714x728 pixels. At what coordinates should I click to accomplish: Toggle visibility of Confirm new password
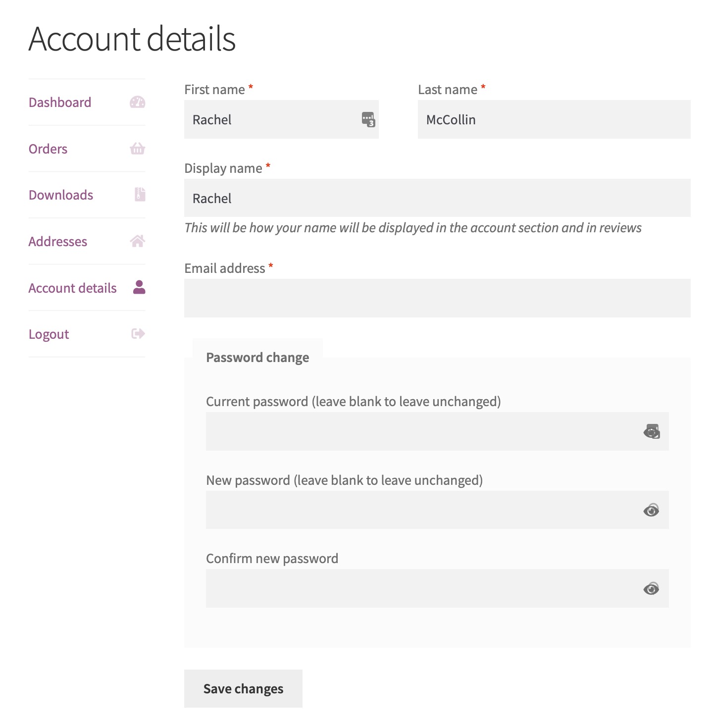[x=651, y=588]
